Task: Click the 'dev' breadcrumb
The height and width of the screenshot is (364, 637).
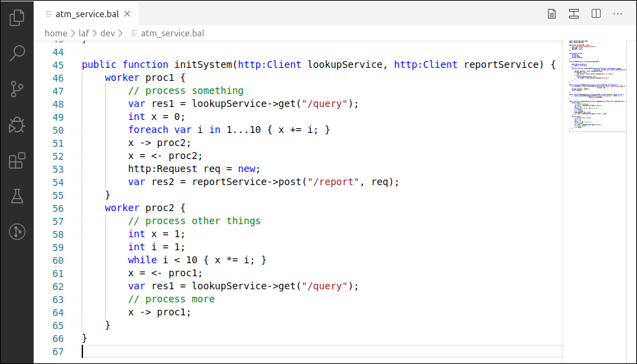Action: pyautogui.click(x=108, y=34)
